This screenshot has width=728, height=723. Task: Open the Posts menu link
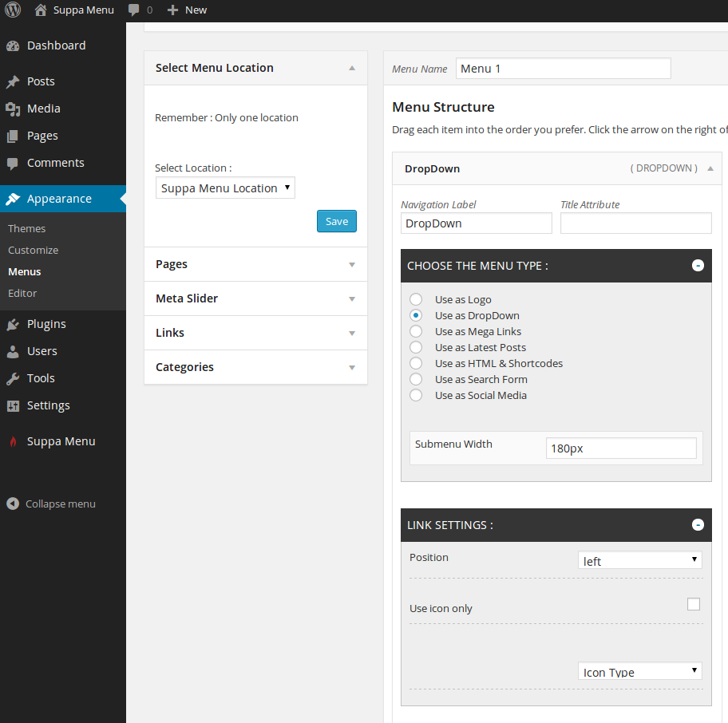point(41,81)
